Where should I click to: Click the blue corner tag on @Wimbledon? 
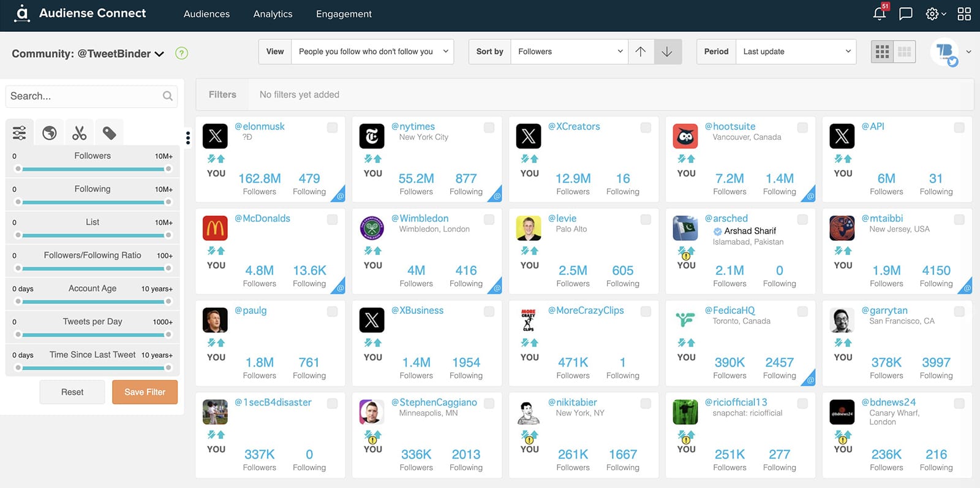[x=496, y=287]
